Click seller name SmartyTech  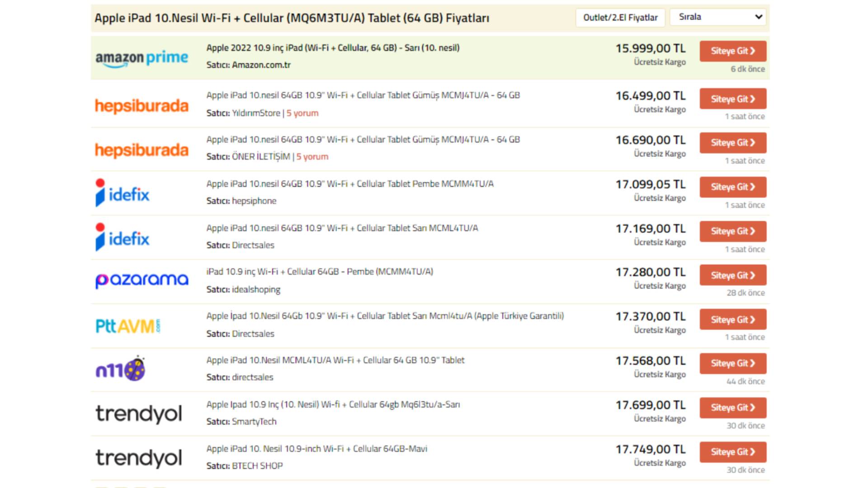(254, 422)
